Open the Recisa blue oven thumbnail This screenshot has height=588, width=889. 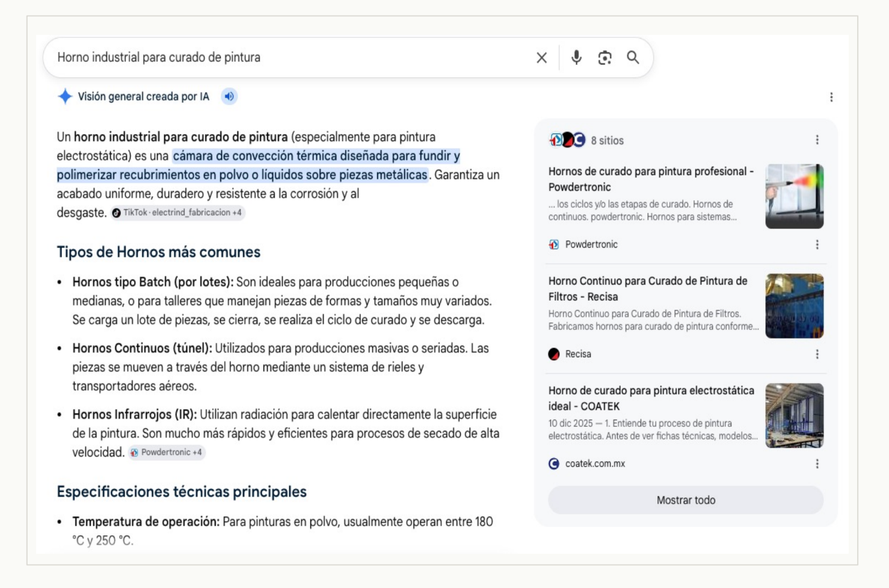coord(794,306)
